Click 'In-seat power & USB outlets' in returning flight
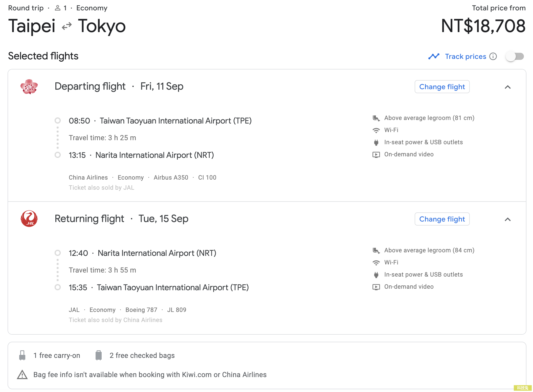Screen dimensions: 533x392 [424, 275]
